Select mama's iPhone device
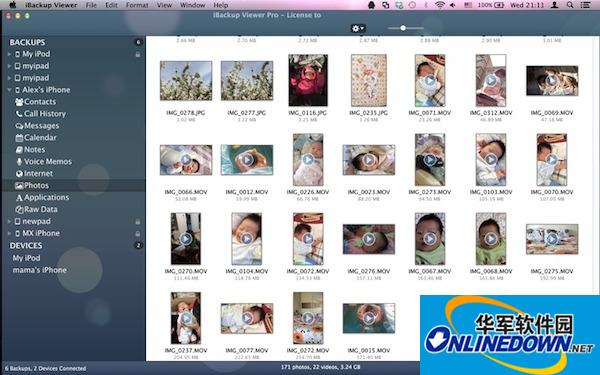This screenshot has width=600, height=375. coord(39,270)
